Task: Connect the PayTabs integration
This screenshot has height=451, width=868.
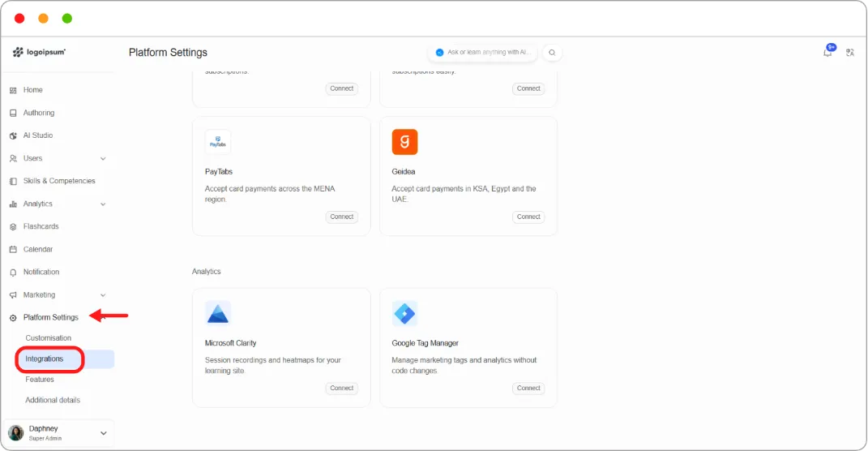Action: (x=341, y=217)
